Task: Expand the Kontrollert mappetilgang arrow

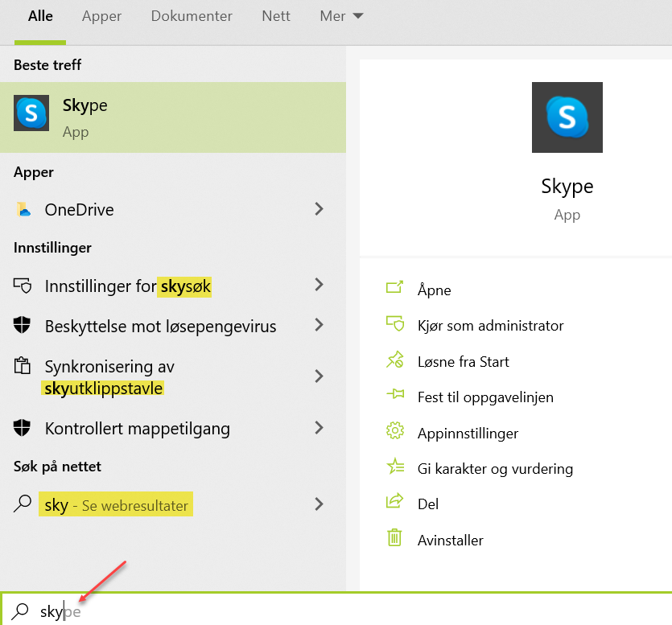Action: pos(320,428)
